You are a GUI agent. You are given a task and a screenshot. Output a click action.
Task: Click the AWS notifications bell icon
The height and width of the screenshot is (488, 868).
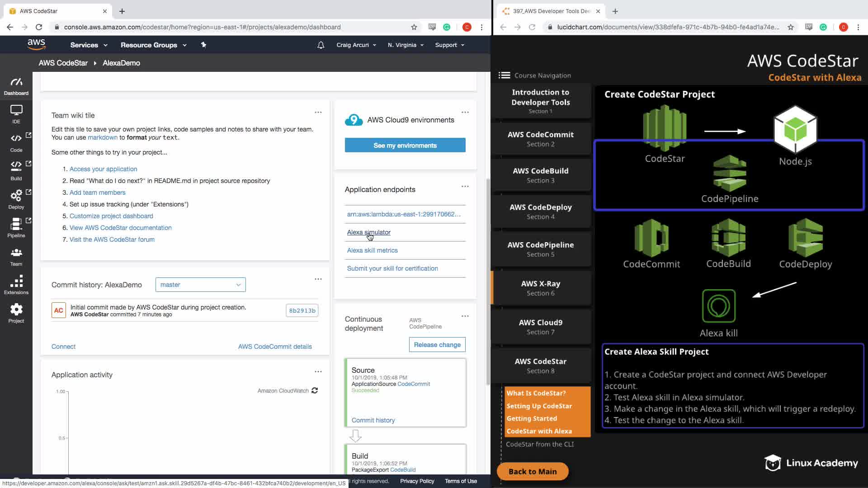(321, 45)
